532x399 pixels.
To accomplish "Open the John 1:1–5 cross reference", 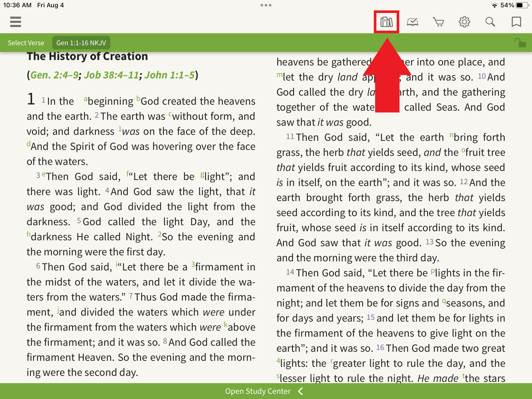I will click(x=170, y=75).
